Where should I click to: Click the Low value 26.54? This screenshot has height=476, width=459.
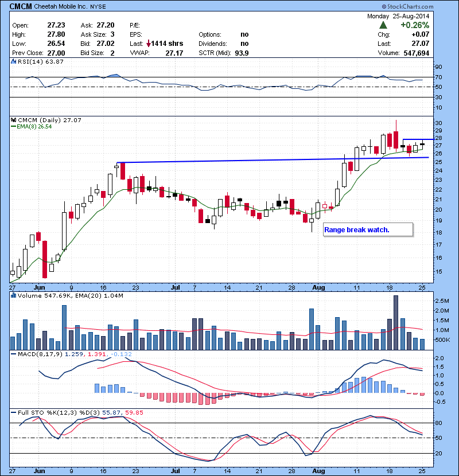click(56, 44)
